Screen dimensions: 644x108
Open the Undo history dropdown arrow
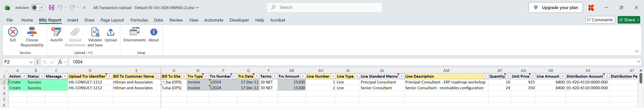click(66, 8)
